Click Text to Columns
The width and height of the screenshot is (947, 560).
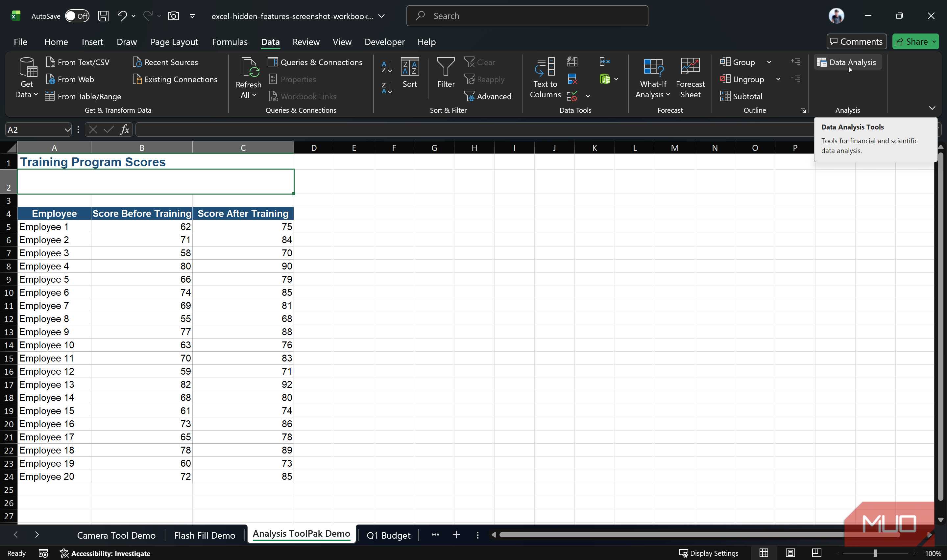click(545, 78)
